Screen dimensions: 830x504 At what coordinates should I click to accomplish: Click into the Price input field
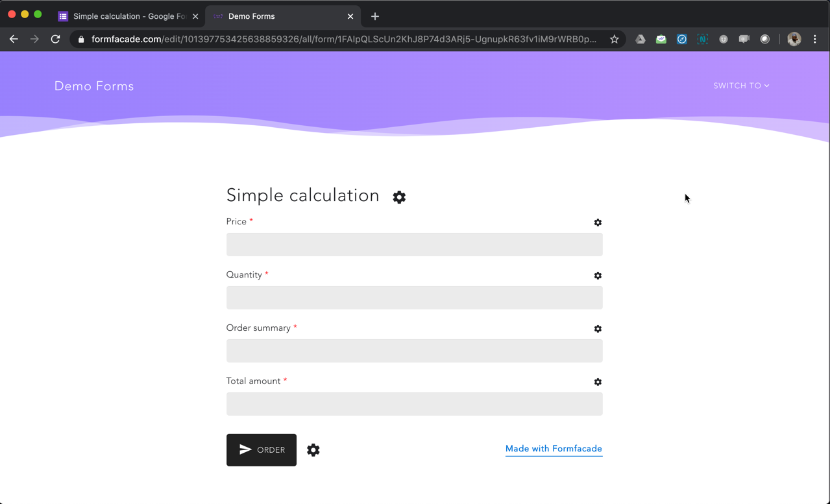tap(414, 245)
